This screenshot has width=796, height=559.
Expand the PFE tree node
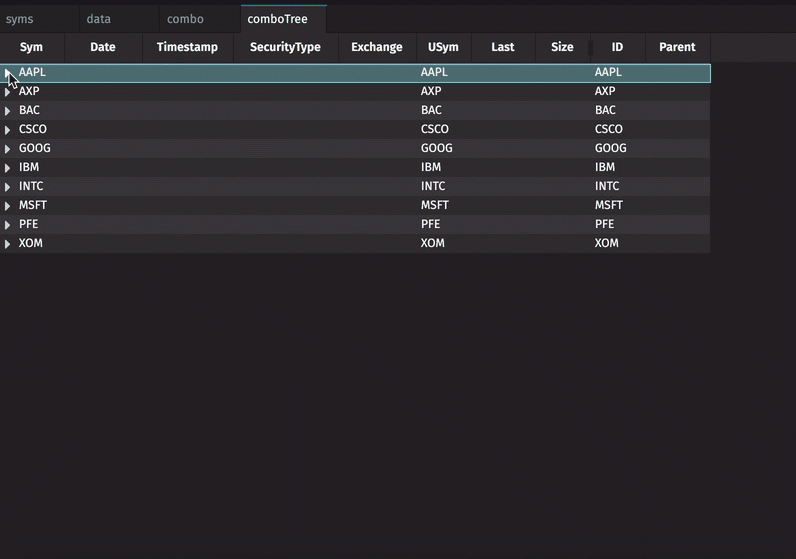click(7, 225)
